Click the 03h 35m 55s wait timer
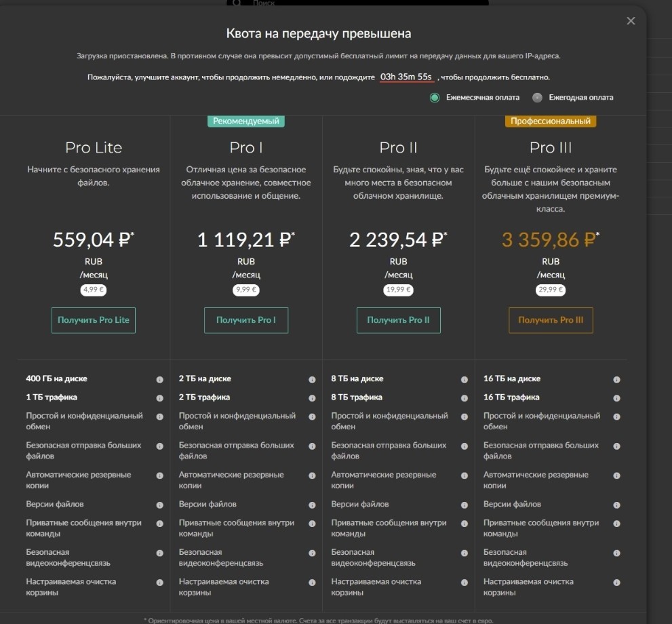This screenshot has width=672, height=624. 406,77
